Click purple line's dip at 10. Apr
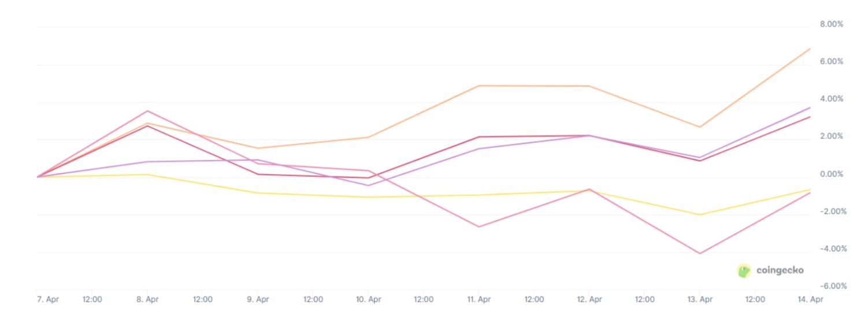Image resolution: width=868 pixels, height=315 pixels. click(368, 186)
